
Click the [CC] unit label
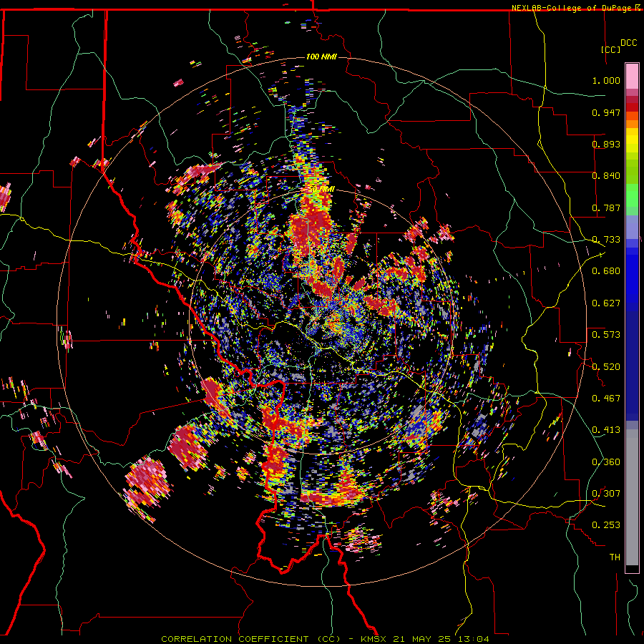pos(611,49)
